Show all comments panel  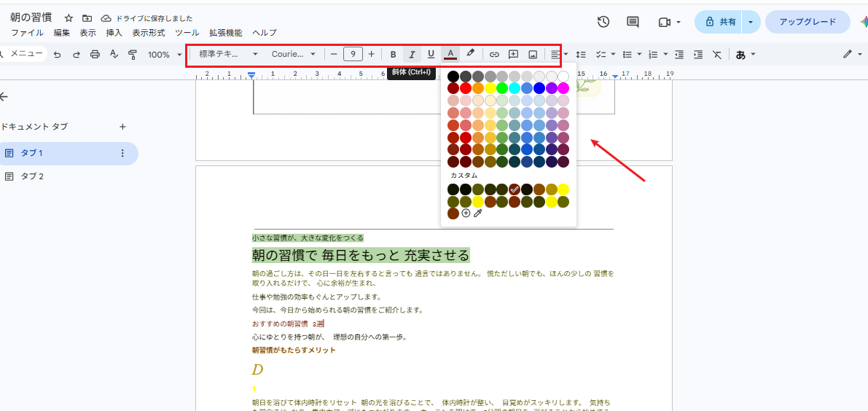tap(632, 22)
